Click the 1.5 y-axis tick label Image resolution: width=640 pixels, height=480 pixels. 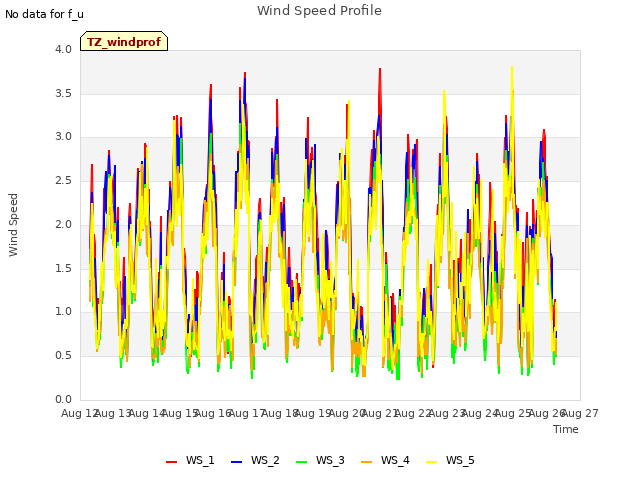point(63,268)
